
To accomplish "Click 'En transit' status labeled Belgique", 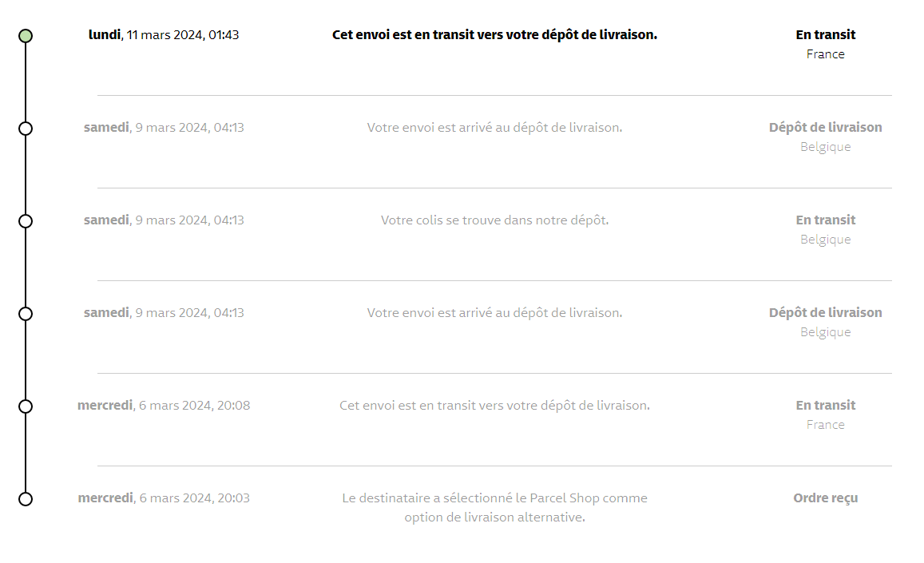I will click(x=825, y=220).
